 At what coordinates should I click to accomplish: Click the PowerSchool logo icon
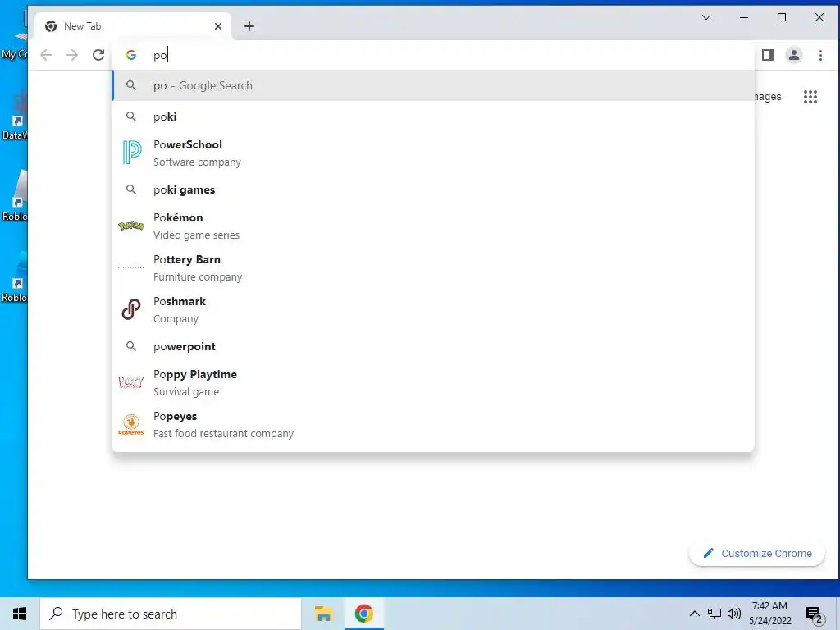(x=130, y=153)
